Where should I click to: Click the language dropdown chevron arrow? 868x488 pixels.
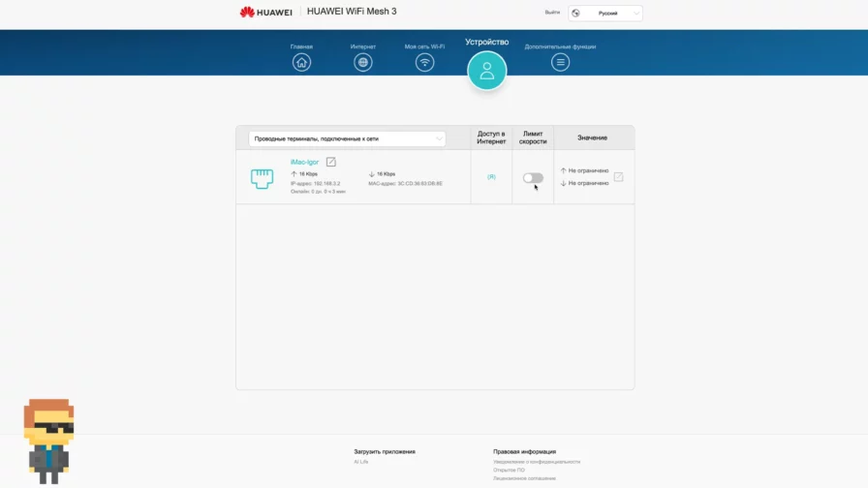click(x=635, y=14)
